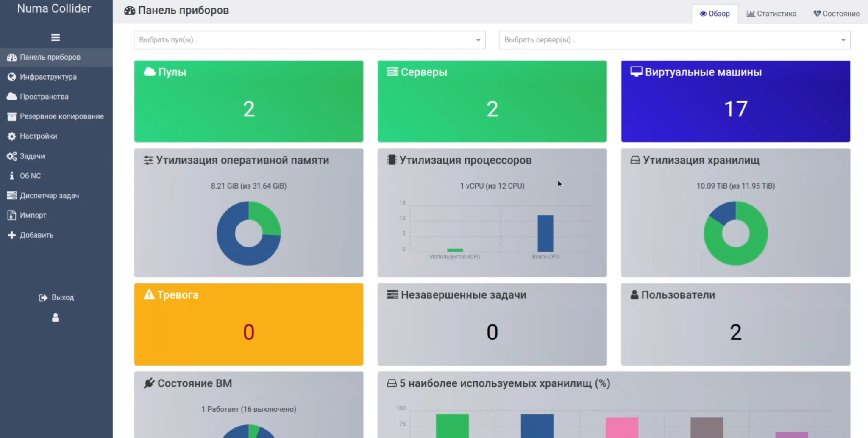Open the Выбрать пул(ы) dropdown
The width and height of the screenshot is (868, 438).
[x=310, y=40]
